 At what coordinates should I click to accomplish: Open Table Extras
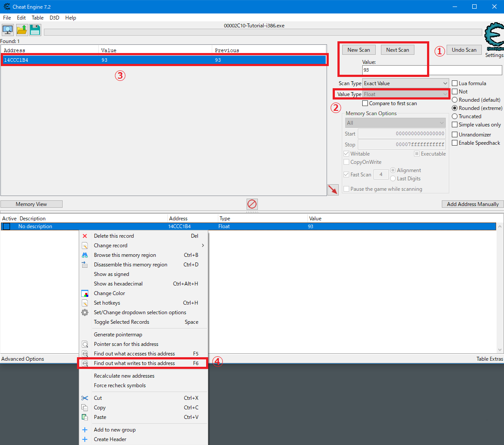tap(490, 359)
